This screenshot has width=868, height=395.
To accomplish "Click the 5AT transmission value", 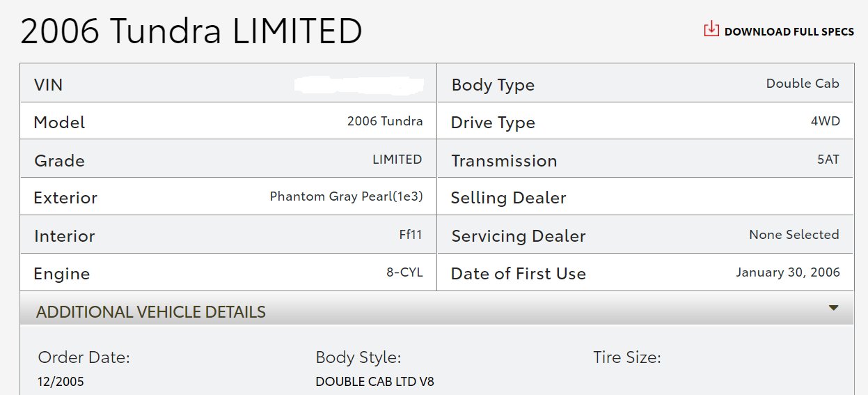I will 828,160.
